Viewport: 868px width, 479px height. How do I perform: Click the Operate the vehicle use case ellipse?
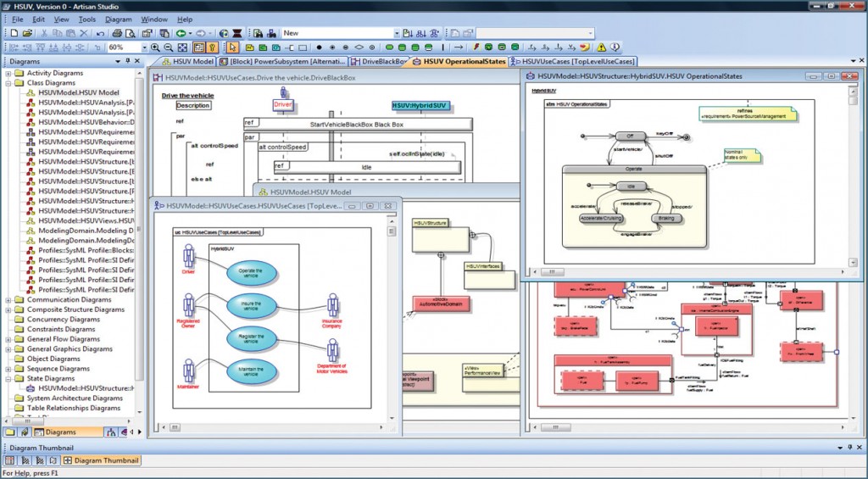tap(251, 273)
